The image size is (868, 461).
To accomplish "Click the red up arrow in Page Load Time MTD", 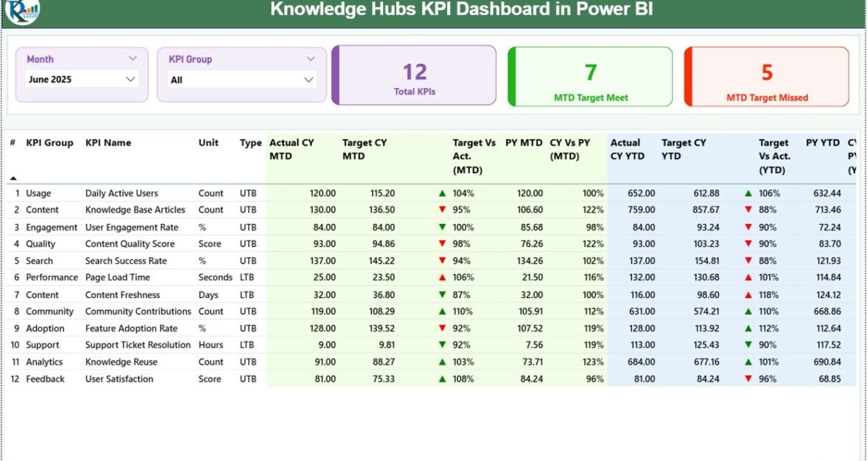I will click(442, 277).
